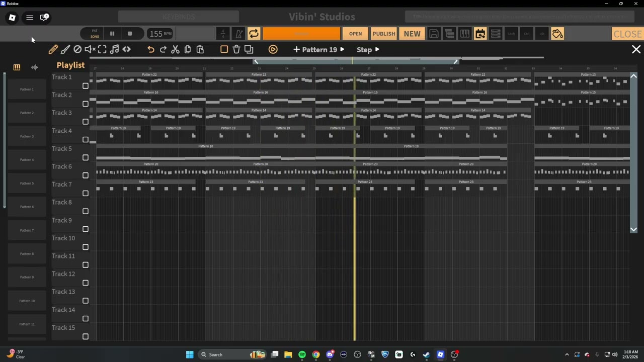Select the dashed selection box tool

102,49
